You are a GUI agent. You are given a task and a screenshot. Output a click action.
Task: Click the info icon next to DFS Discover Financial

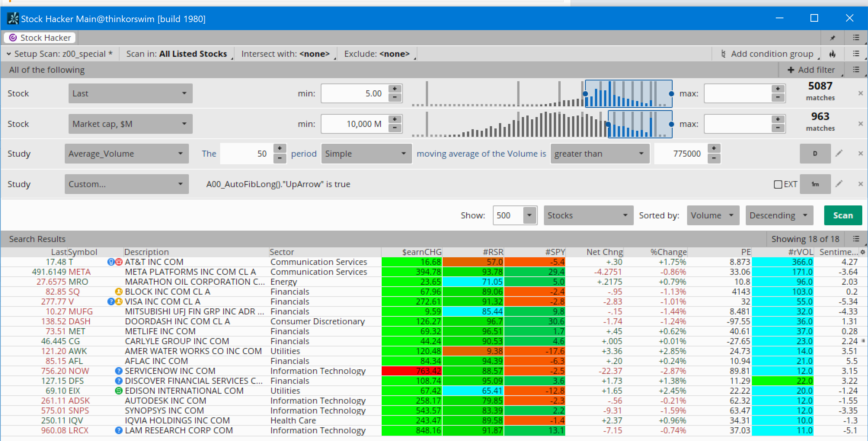point(118,381)
